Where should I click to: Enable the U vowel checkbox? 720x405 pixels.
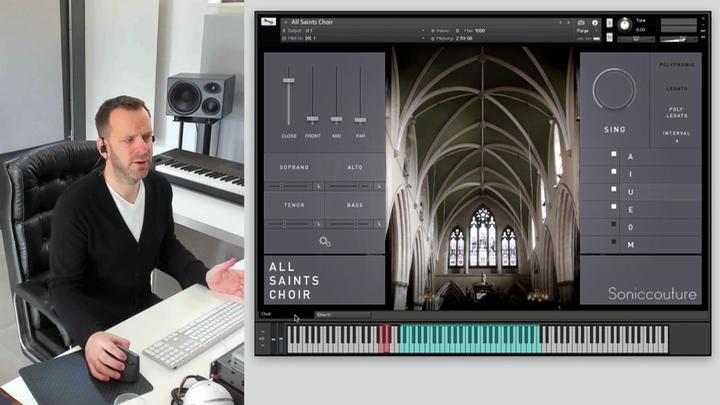pyautogui.click(x=613, y=189)
